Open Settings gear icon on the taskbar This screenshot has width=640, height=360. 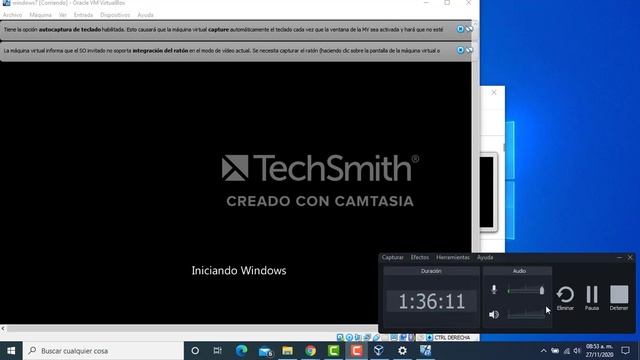click(402, 351)
